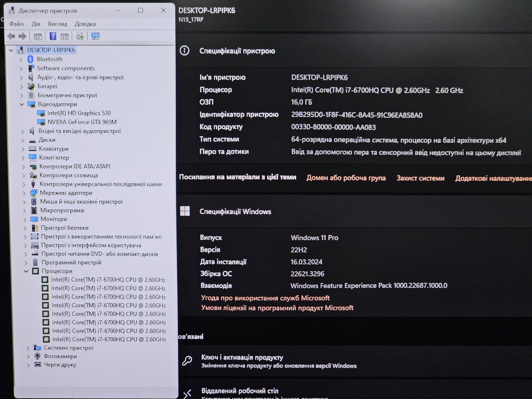Expand Пристрої читання DVD- або компакт-дисків
The height and width of the screenshot is (399, 532).
(26, 254)
